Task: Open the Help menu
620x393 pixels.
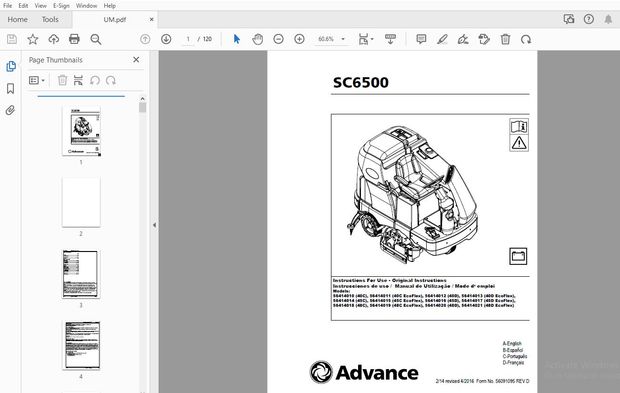Action: (110, 6)
